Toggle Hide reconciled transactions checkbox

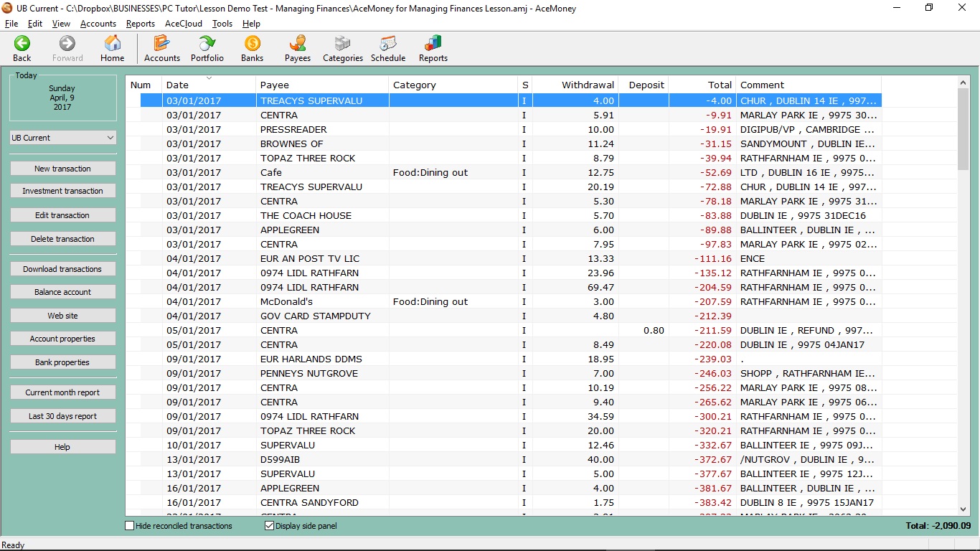pos(130,526)
